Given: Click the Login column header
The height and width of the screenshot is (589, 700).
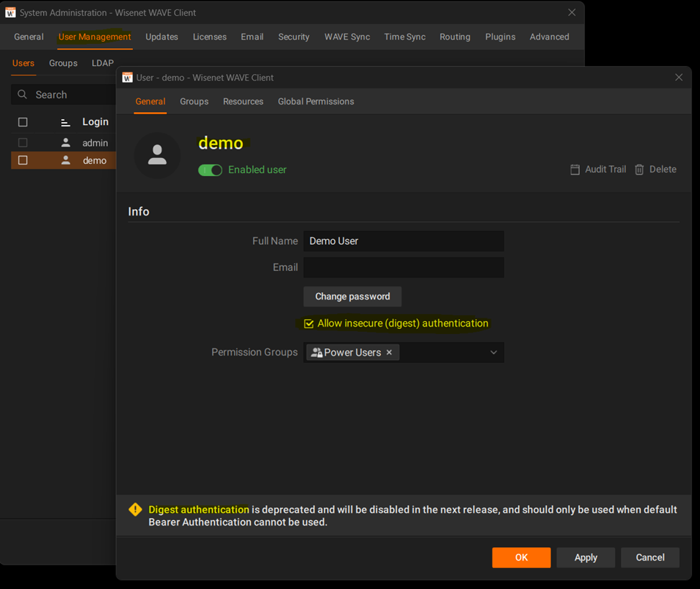Looking at the screenshot, I should 95,122.
